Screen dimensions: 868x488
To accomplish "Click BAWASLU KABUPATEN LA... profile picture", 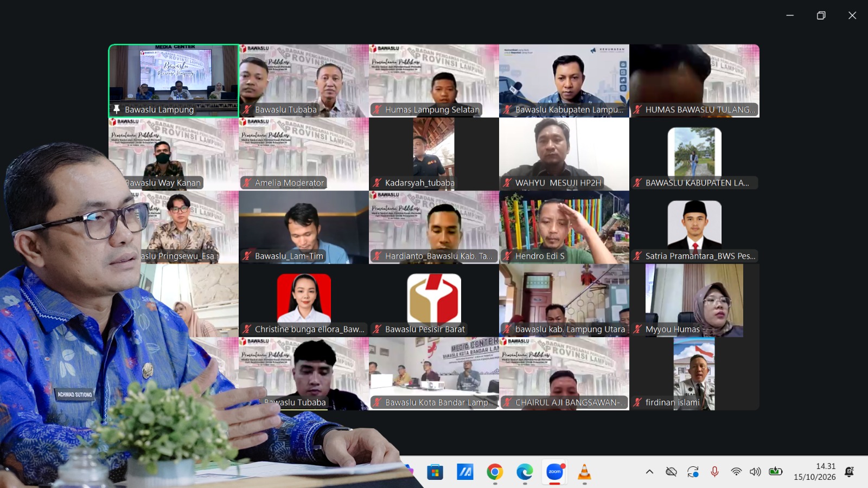I will point(694,152).
